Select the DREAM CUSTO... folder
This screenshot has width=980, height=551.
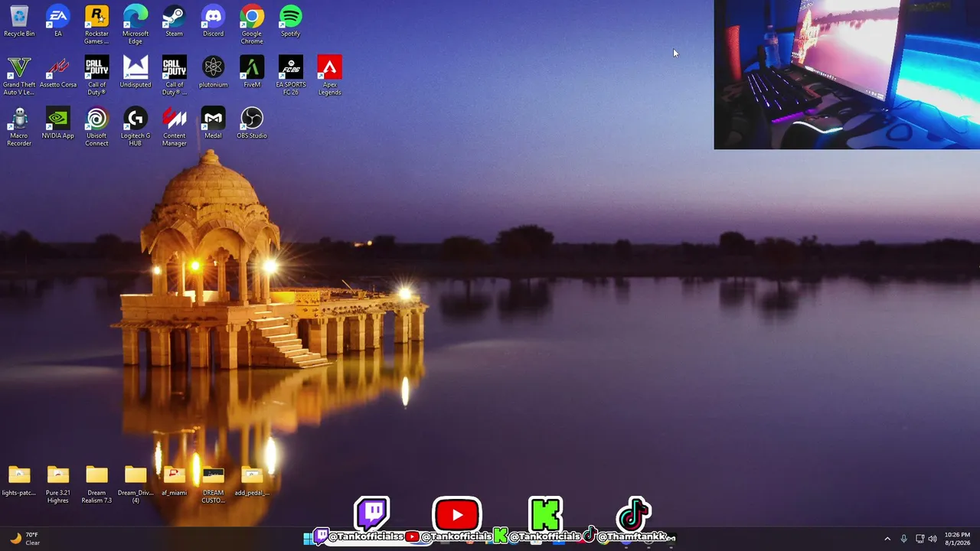(x=213, y=484)
